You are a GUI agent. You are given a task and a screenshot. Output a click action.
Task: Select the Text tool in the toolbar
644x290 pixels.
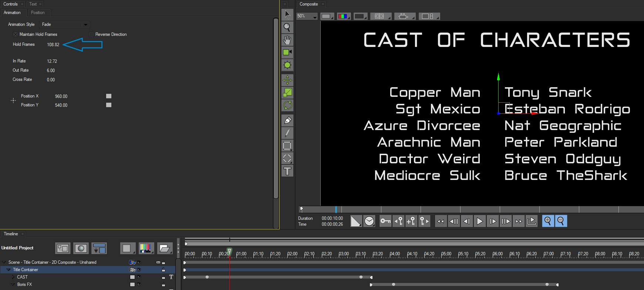click(287, 171)
